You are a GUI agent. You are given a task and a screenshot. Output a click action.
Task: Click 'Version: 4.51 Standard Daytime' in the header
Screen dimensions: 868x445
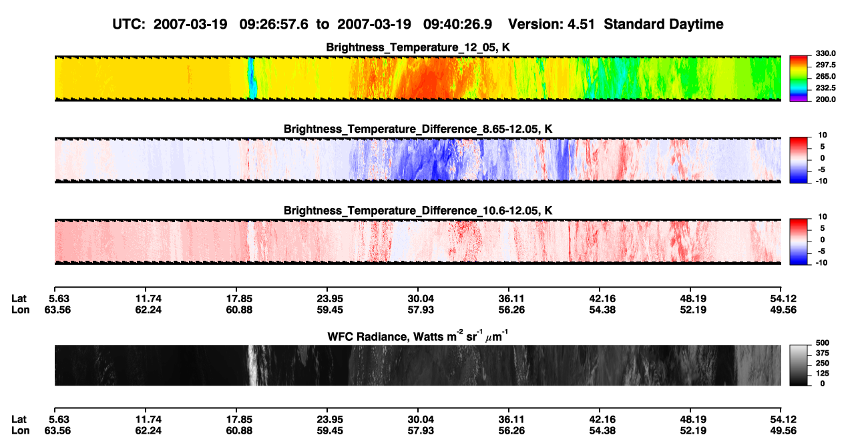coord(616,25)
